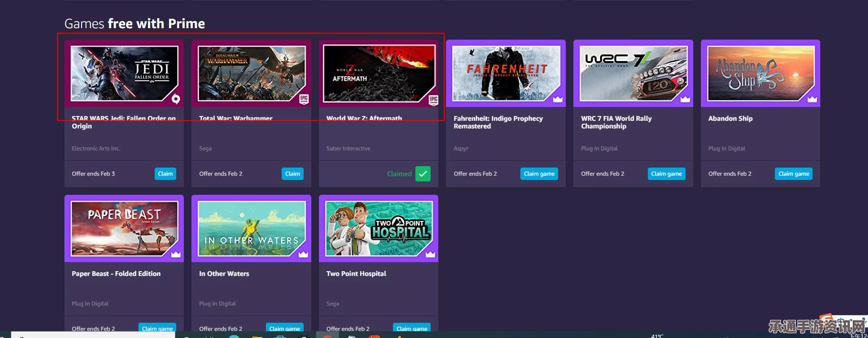Click Sega publisher under Total War: Warhammer
Image resolution: width=868 pixels, height=338 pixels.
[205, 148]
